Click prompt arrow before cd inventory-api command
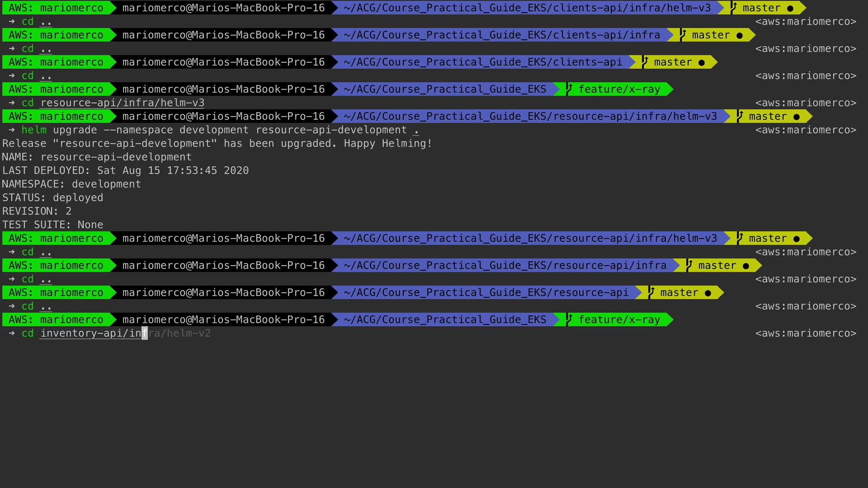The image size is (868, 488). [x=12, y=333]
